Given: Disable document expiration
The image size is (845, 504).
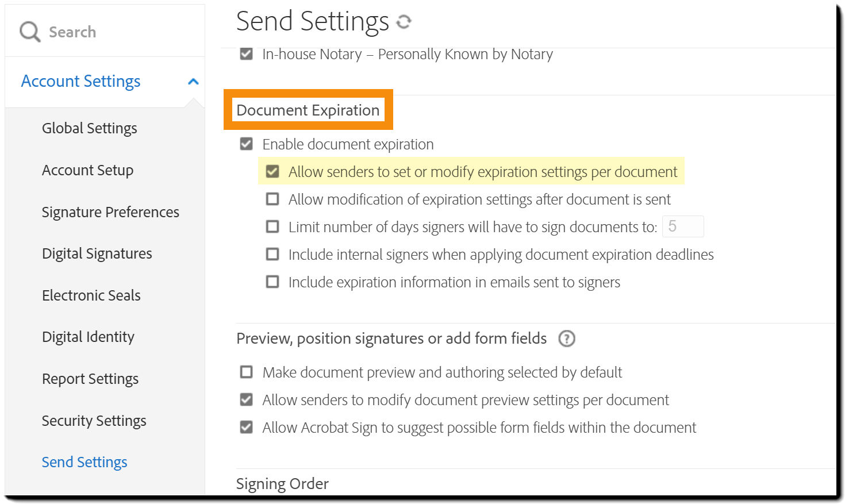Looking at the screenshot, I should [x=246, y=144].
